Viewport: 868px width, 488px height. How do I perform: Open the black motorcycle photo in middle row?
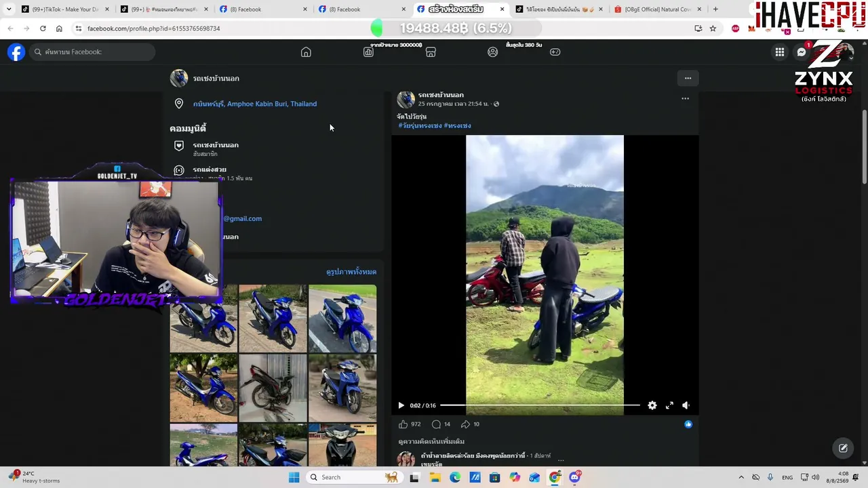[x=273, y=388]
